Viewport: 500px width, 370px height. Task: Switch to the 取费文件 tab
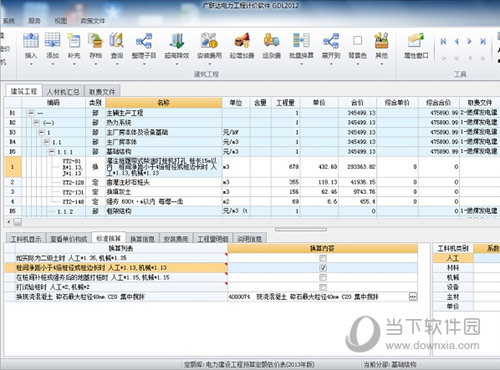[102, 91]
